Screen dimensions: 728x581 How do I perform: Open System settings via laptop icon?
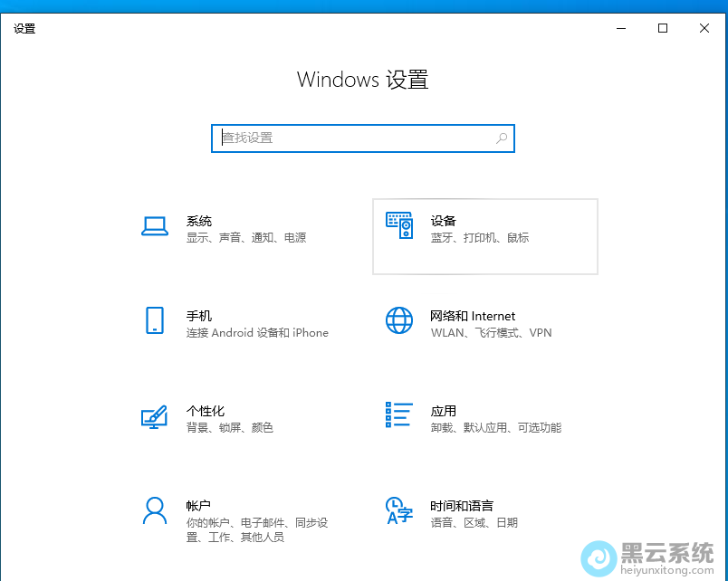pos(155,226)
